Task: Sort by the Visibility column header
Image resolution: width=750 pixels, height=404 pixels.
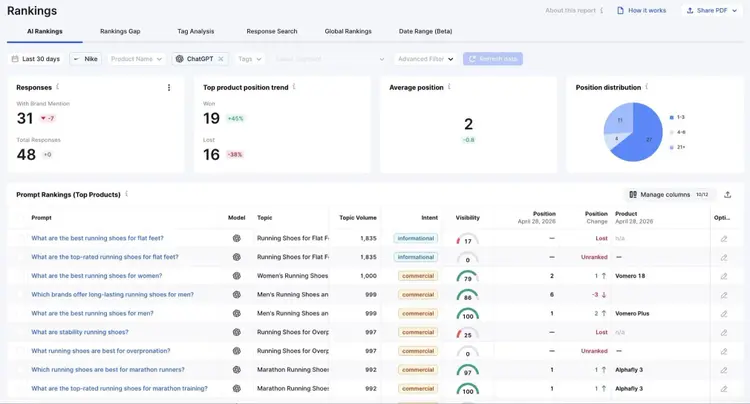Action: tap(467, 218)
